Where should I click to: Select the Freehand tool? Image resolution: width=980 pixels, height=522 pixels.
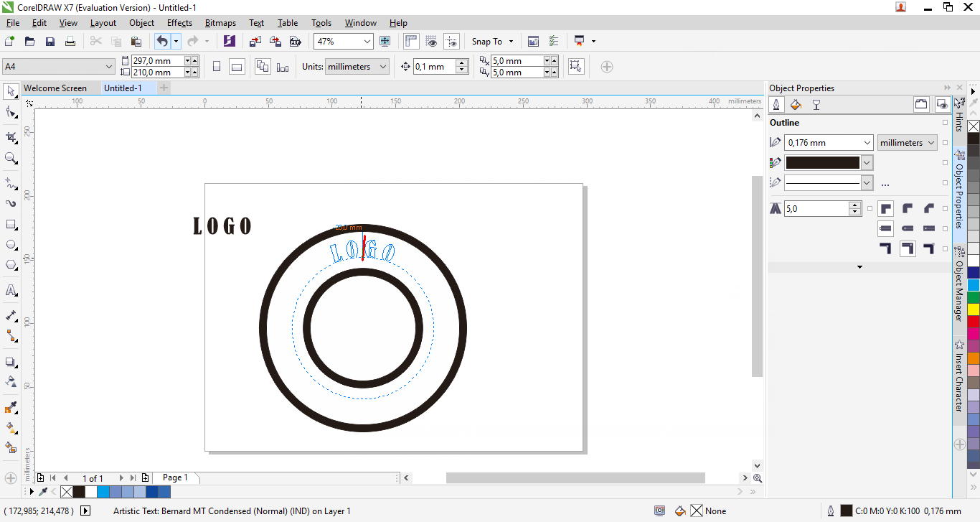pos(11,182)
